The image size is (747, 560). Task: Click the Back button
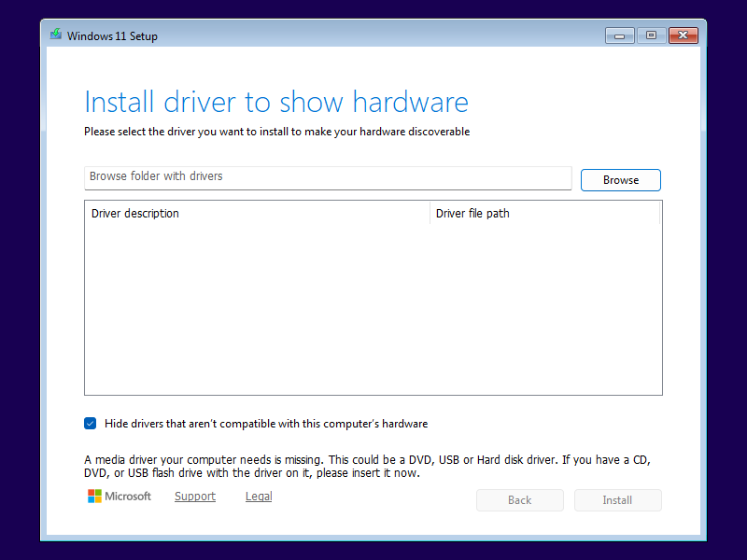tap(520, 500)
